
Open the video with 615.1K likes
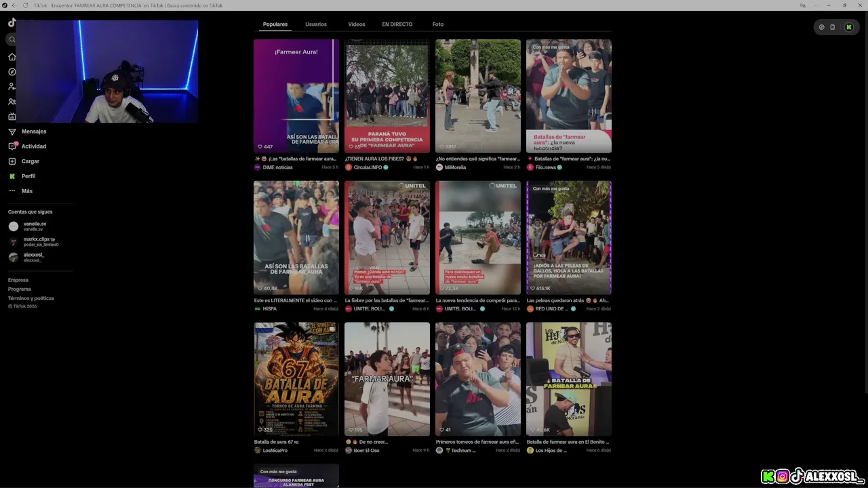pyautogui.click(x=569, y=237)
